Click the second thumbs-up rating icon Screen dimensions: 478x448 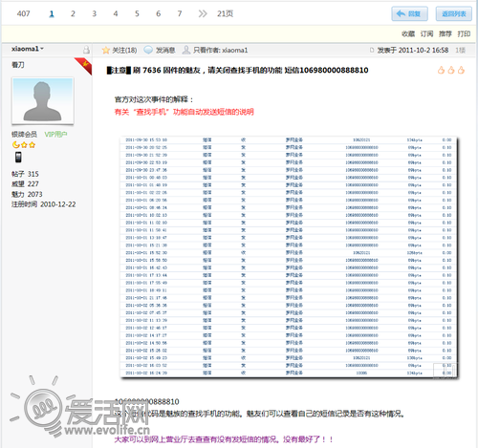point(451,70)
